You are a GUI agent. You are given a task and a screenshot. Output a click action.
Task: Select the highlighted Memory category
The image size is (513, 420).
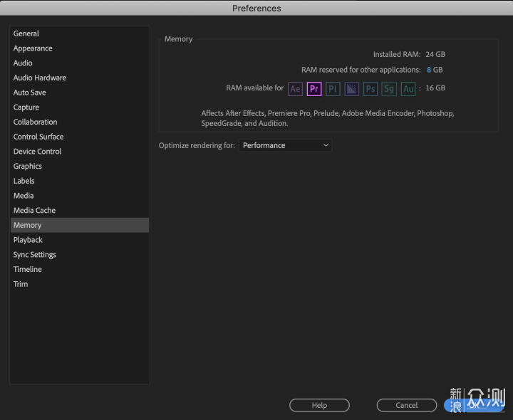click(x=80, y=225)
